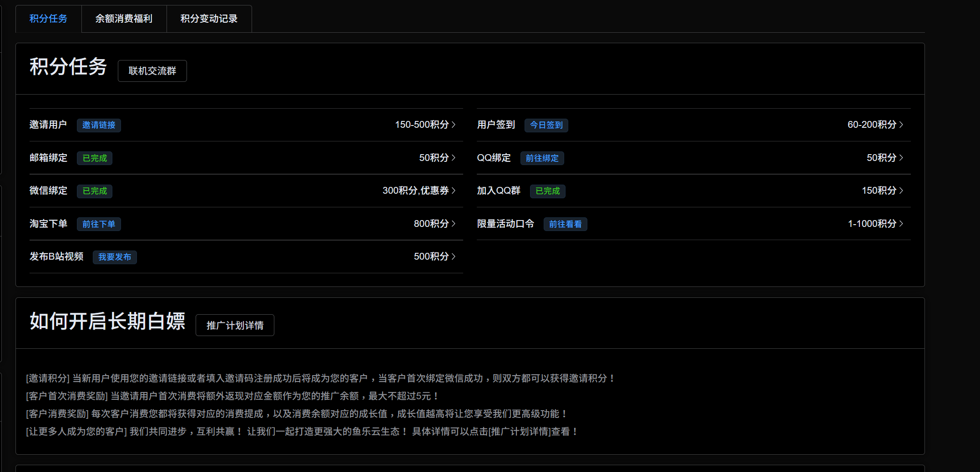Click the 联机交流群 button

tap(152, 71)
